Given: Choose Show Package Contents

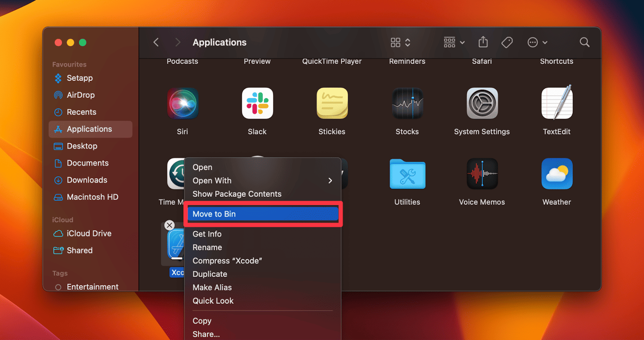Looking at the screenshot, I should click(262, 194).
